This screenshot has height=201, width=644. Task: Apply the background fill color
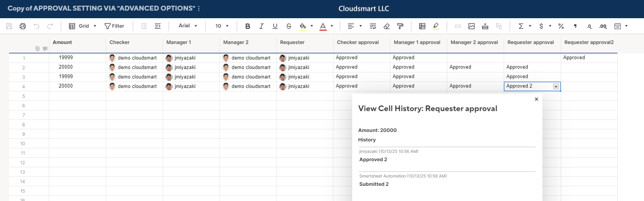[303, 26]
